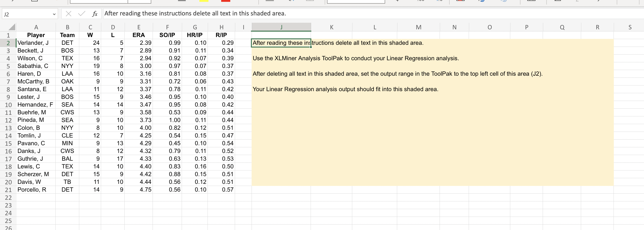Click the row 21 header

(x=8, y=190)
